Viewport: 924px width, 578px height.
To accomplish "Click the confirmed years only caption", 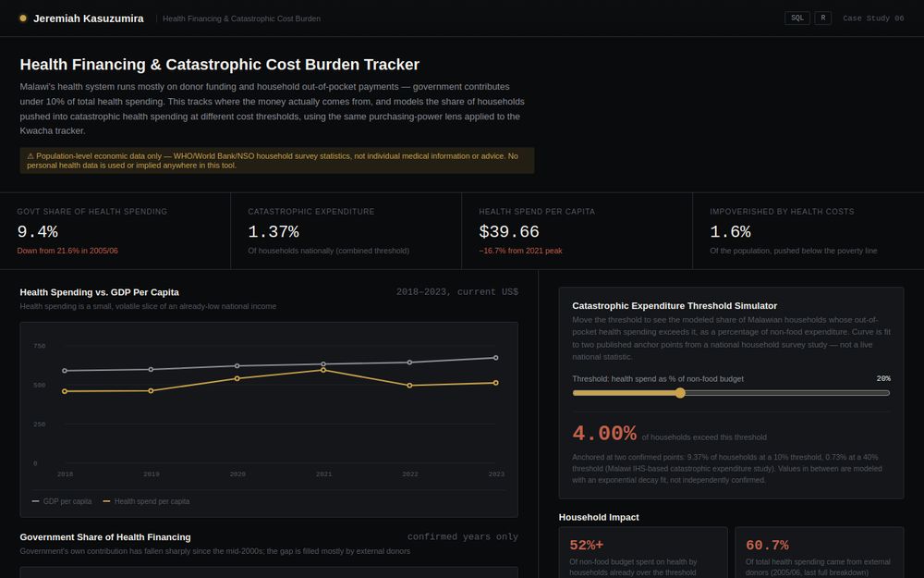I will click(463, 536).
